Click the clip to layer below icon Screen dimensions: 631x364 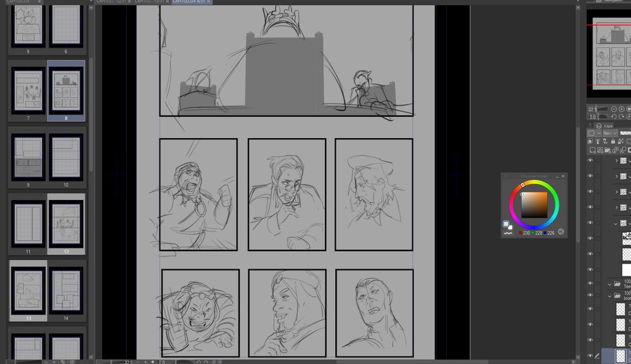point(591,141)
